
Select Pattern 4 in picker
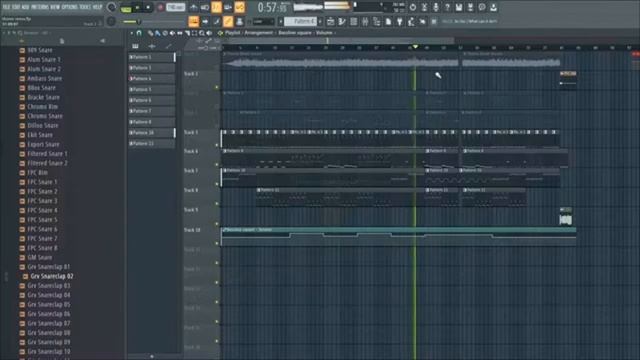pos(152,78)
